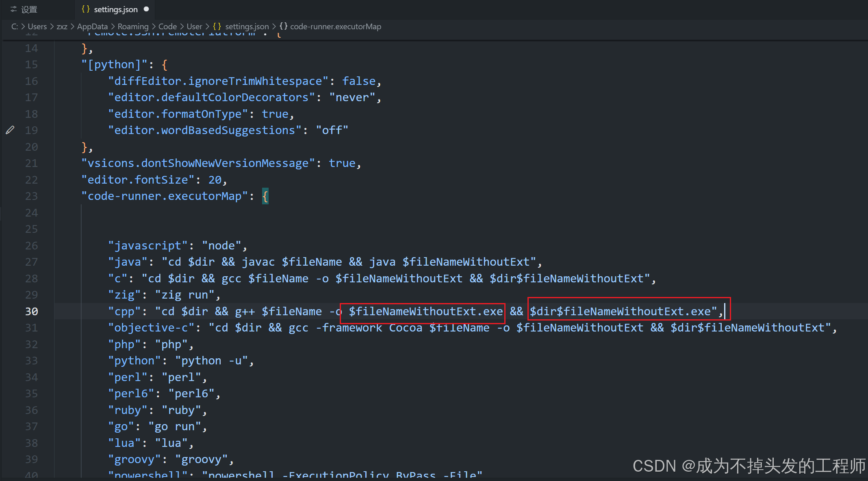The height and width of the screenshot is (481, 868).
Task: Place cursor on the false value of diffEditor.ignoreTrimWhitespace
Action: 359,81
